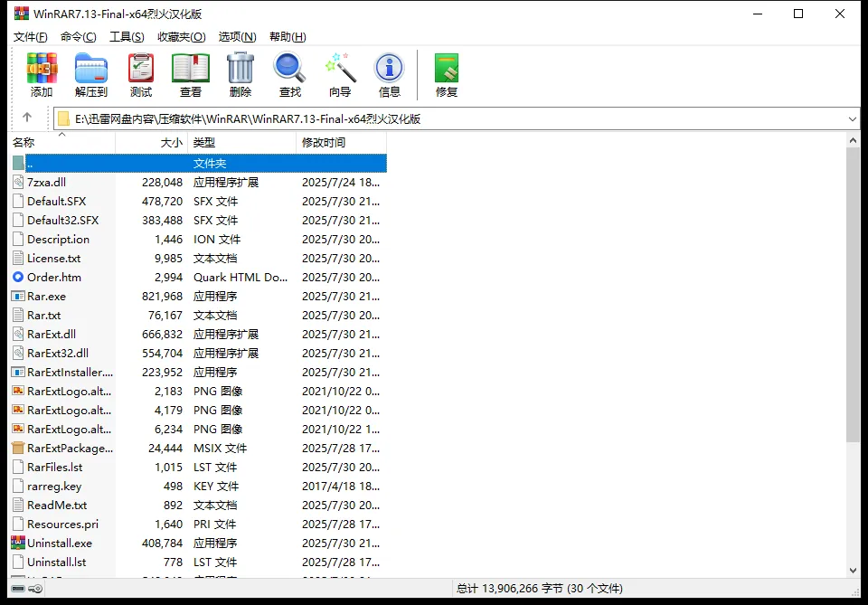Image resolution: width=868 pixels, height=605 pixels.
Task: Sort by 类型 column header
Action: (x=242, y=143)
